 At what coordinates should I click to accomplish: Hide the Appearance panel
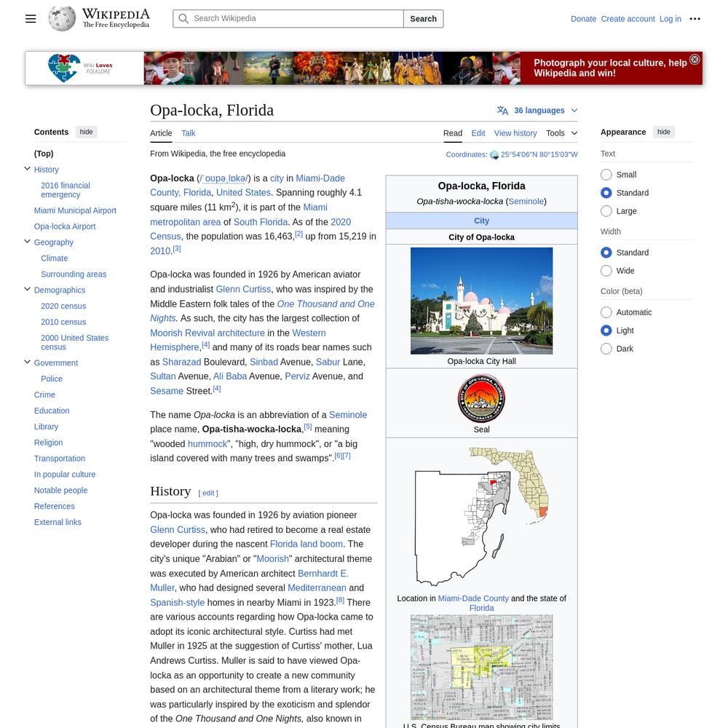pyautogui.click(x=663, y=132)
